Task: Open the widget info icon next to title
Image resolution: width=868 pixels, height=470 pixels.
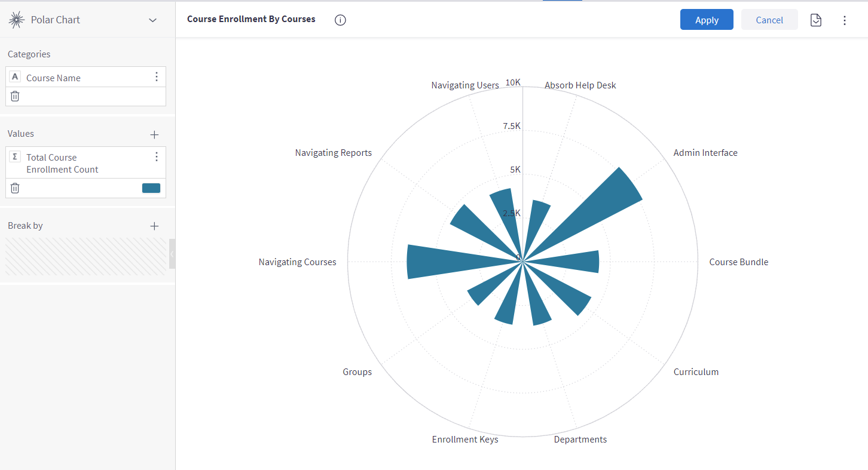Action: pos(340,20)
